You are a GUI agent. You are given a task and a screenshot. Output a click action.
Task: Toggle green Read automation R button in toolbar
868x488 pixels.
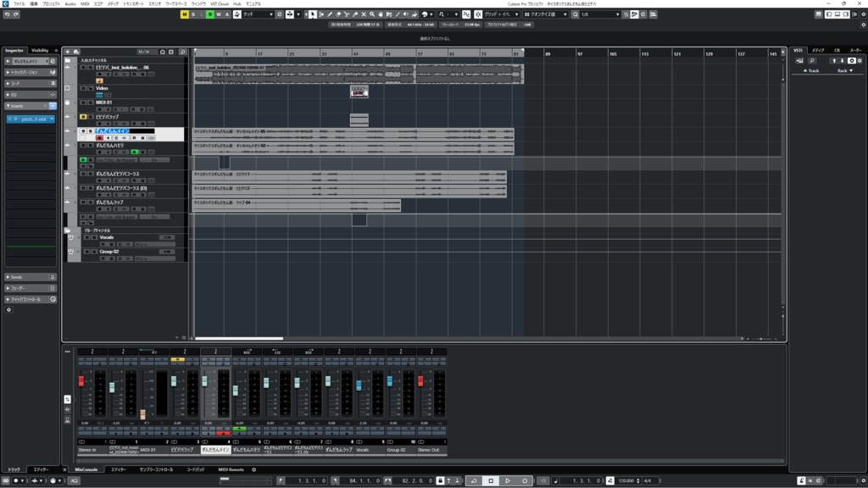(x=210, y=14)
